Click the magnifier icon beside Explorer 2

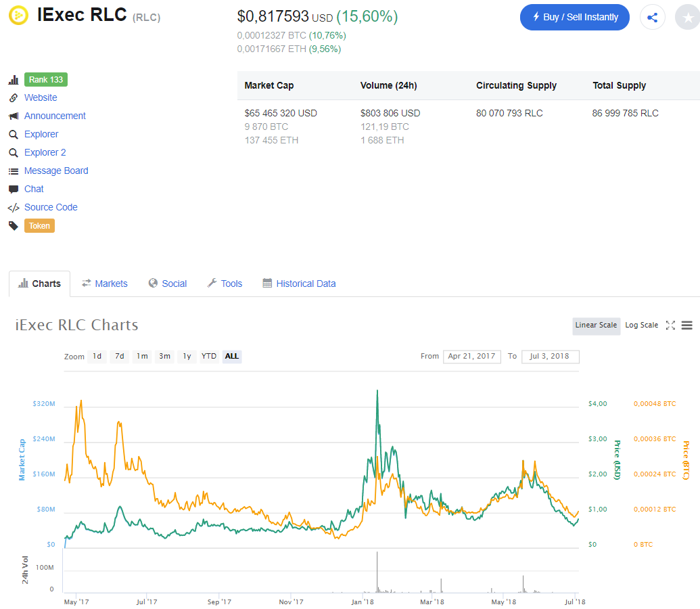(x=14, y=153)
